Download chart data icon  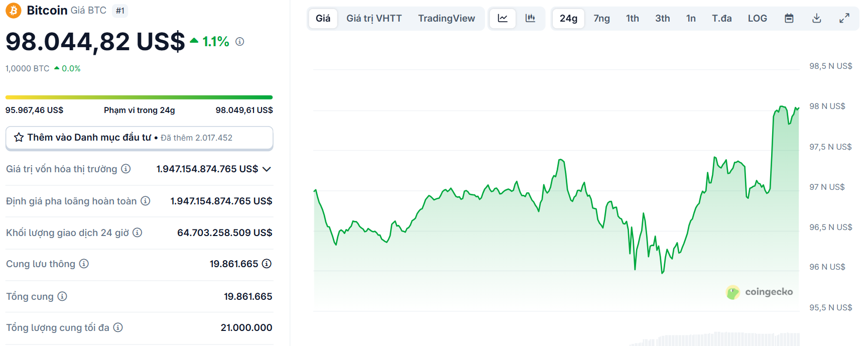coord(817,19)
